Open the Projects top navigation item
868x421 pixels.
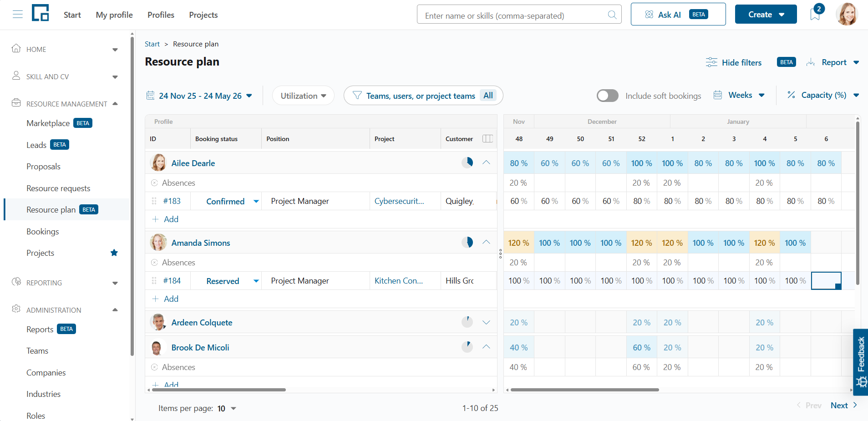[x=203, y=15]
